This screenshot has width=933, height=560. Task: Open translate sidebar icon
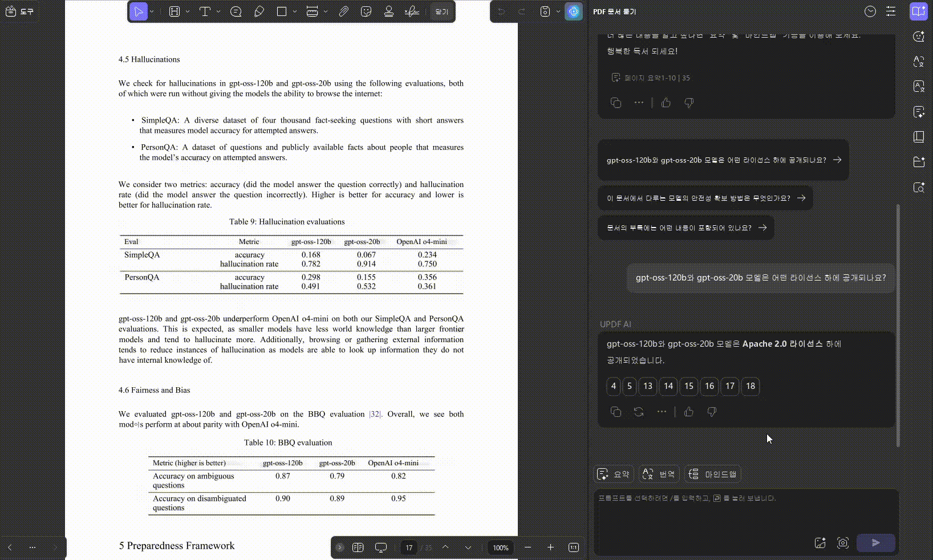[919, 62]
